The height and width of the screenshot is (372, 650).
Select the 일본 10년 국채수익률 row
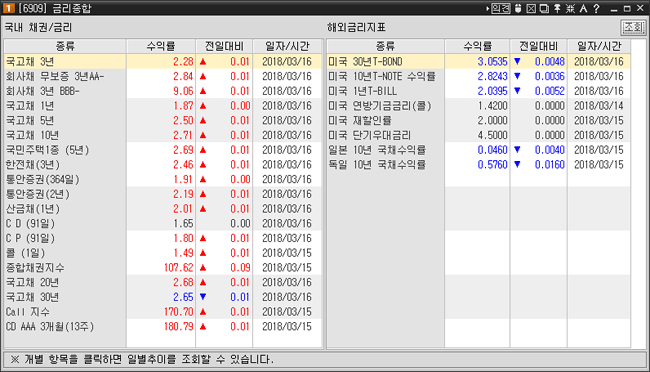(x=478, y=150)
